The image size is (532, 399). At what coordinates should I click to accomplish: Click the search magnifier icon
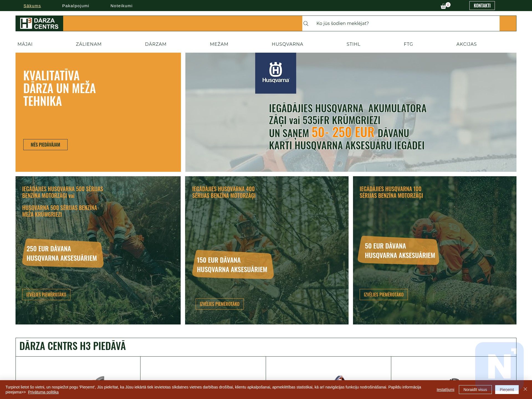(306, 24)
